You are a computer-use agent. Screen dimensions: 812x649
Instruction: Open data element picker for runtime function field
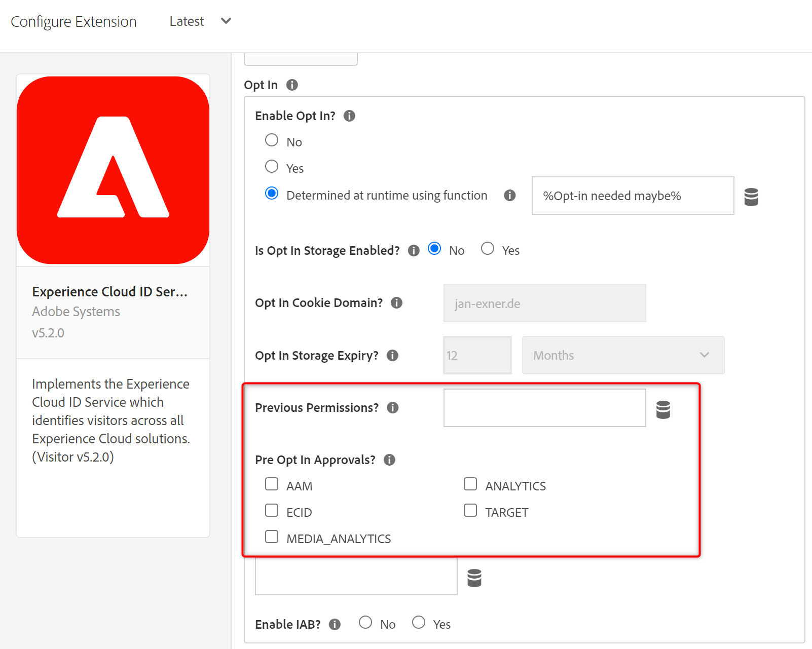click(x=751, y=197)
